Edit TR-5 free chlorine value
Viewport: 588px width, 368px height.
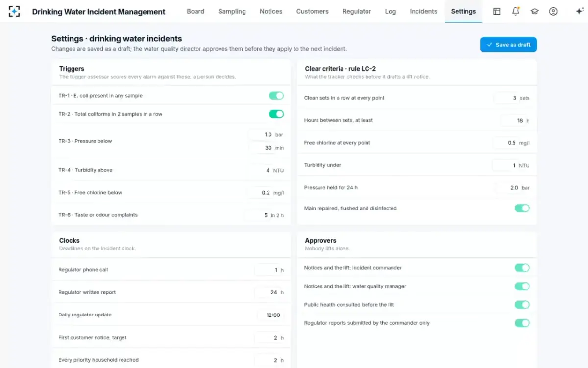pos(259,193)
